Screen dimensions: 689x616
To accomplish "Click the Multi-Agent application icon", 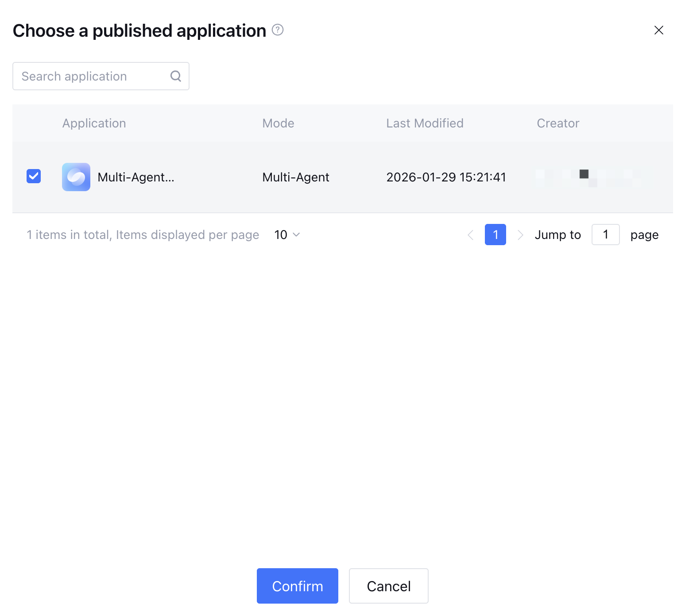I will click(76, 177).
